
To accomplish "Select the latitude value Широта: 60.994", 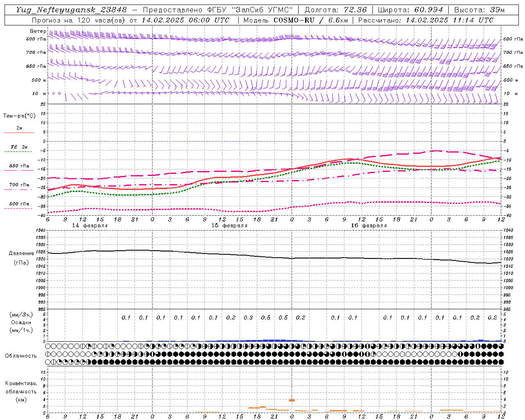I will pyautogui.click(x=410, y=10).
